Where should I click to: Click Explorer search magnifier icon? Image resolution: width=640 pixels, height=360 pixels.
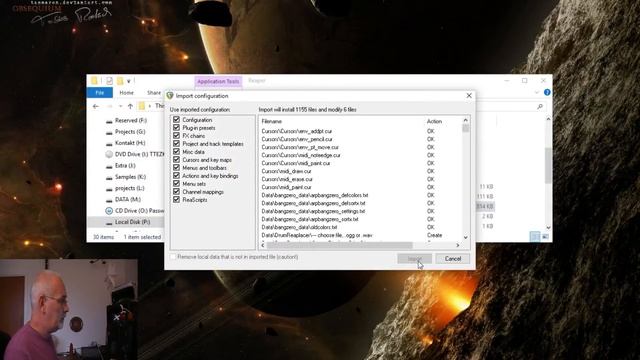pyautogui.click(x=540, y=107)
